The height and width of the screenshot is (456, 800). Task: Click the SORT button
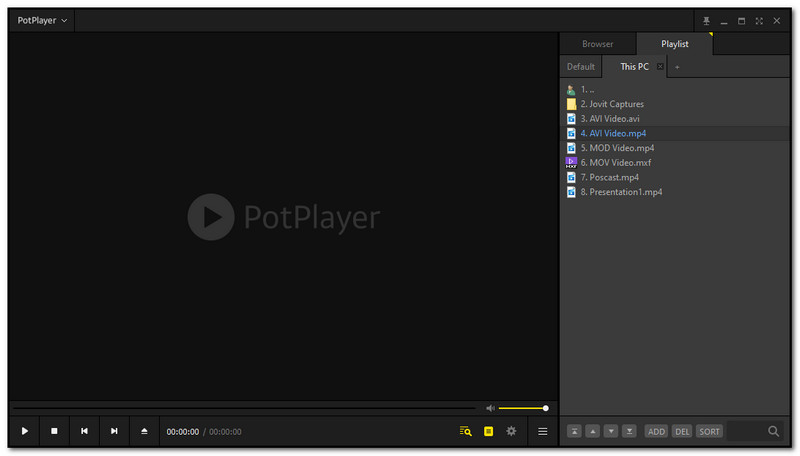tap(709, 432)
